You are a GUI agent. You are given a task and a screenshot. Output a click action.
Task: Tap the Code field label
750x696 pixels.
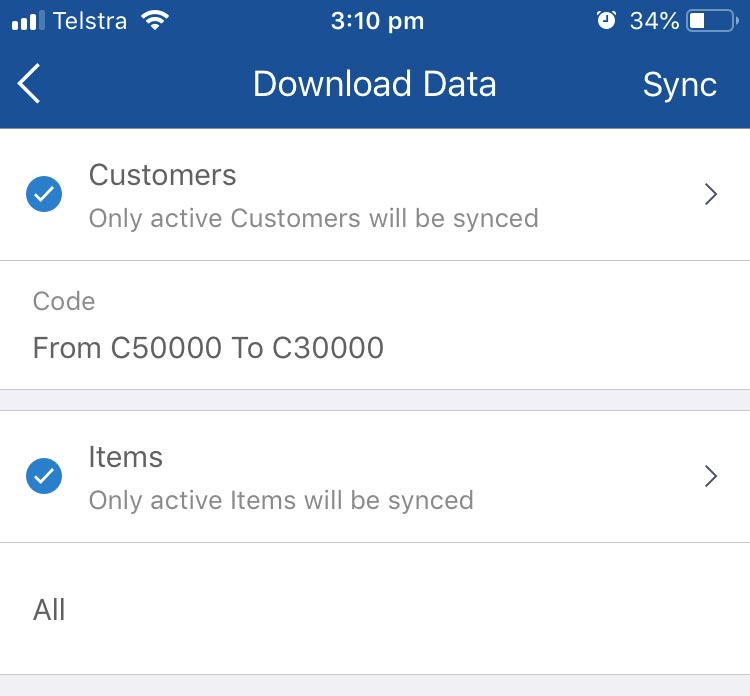64,301
